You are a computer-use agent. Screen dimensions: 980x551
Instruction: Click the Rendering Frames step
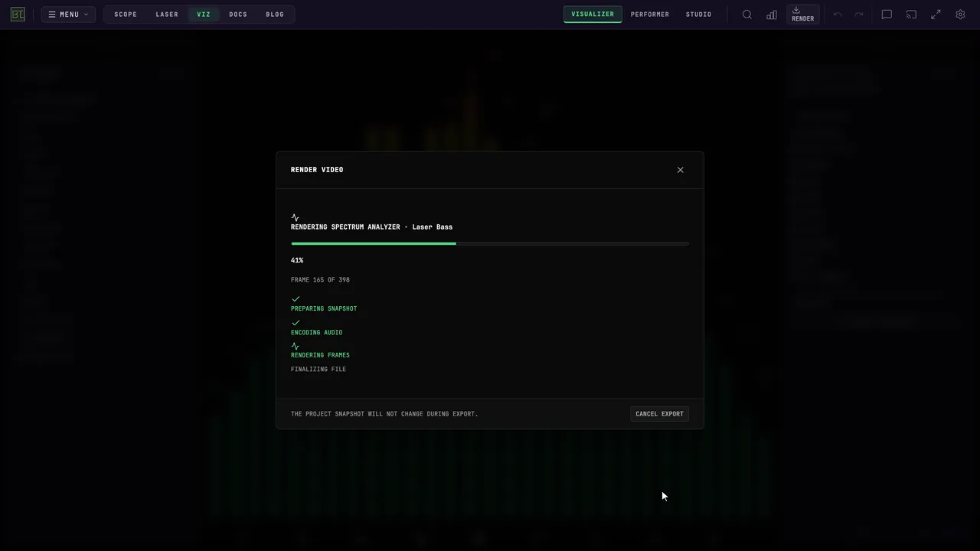pos(320,355)
